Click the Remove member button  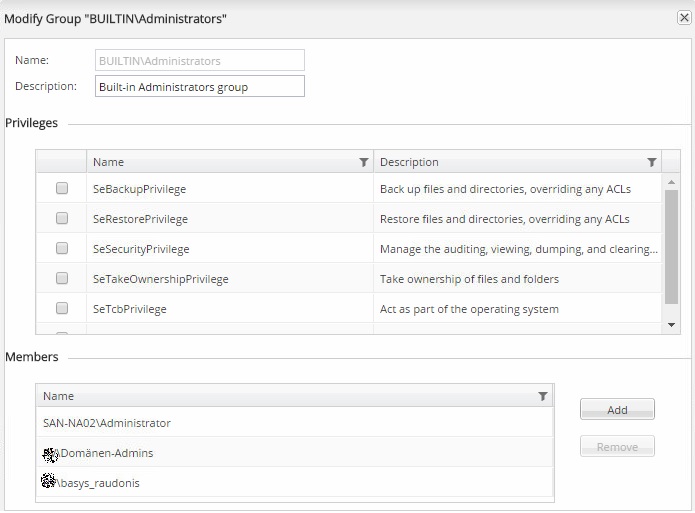coord(617,447)
